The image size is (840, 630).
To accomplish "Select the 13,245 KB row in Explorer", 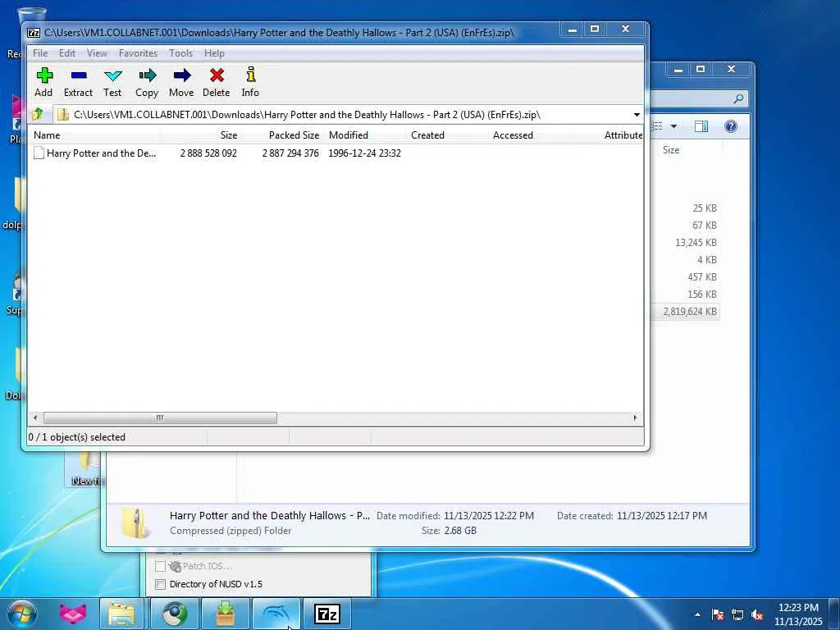I will click(696, 243).
